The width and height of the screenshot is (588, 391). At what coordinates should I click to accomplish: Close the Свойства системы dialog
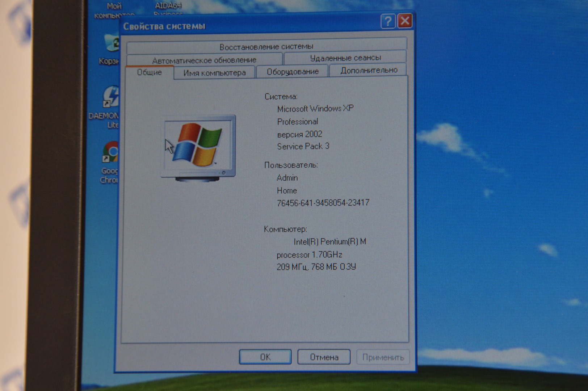point(405,21)
